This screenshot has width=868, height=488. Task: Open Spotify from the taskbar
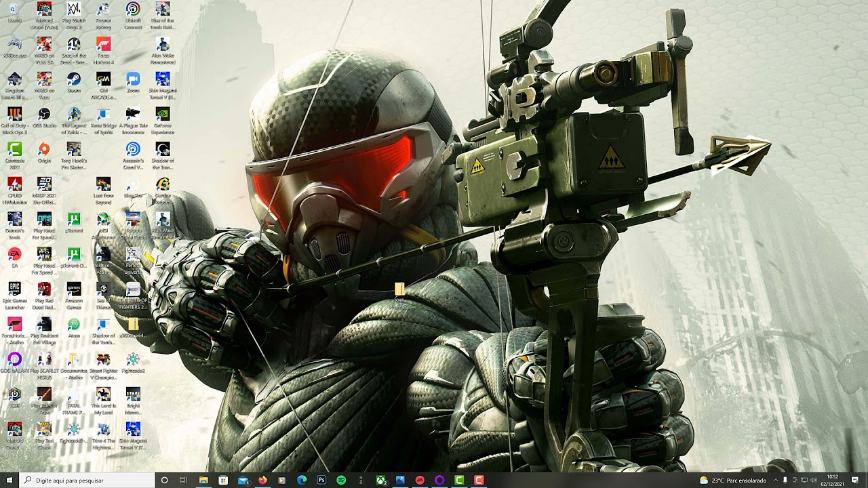pyautogui.click(x=341, y=480)
